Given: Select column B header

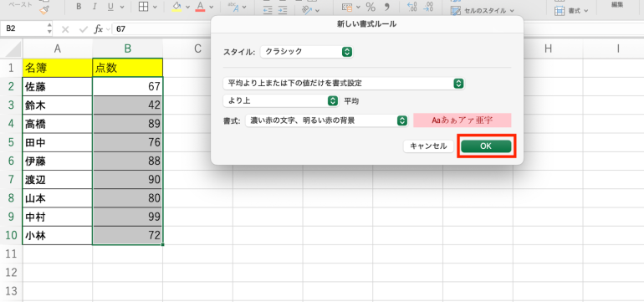Looking at the screenshot, I should click(x=128, y=49).
